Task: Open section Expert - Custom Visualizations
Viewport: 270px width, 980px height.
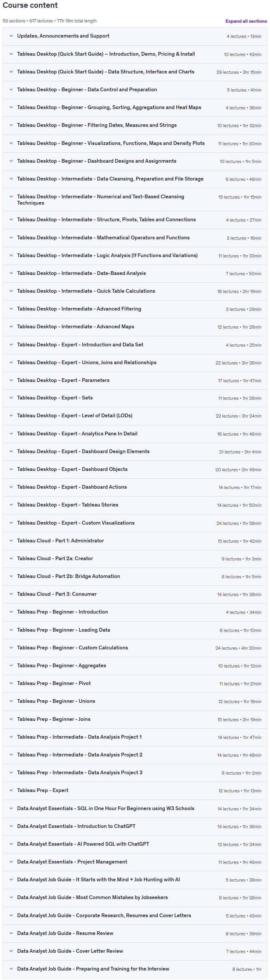Action: pos(135,523)
